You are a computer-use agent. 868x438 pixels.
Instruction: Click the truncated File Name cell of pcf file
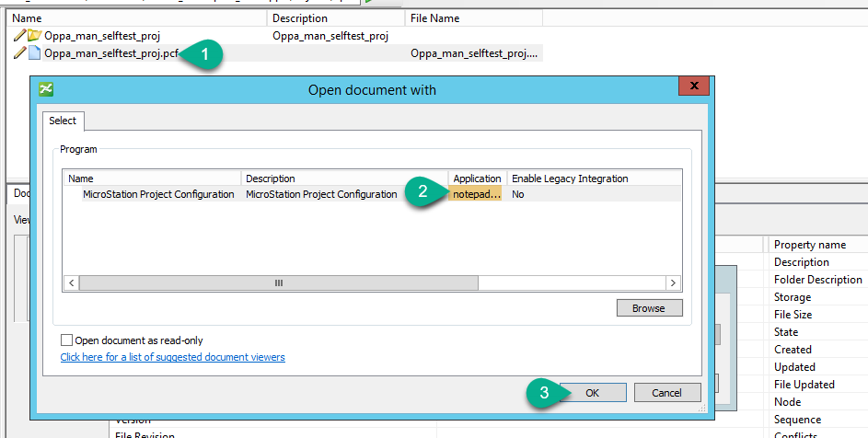474,53
